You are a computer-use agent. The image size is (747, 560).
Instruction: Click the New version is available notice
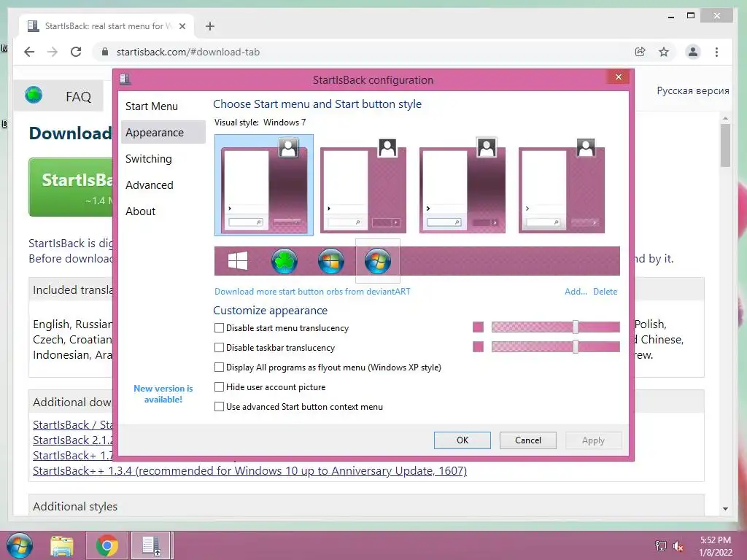(x=163, y=394)
